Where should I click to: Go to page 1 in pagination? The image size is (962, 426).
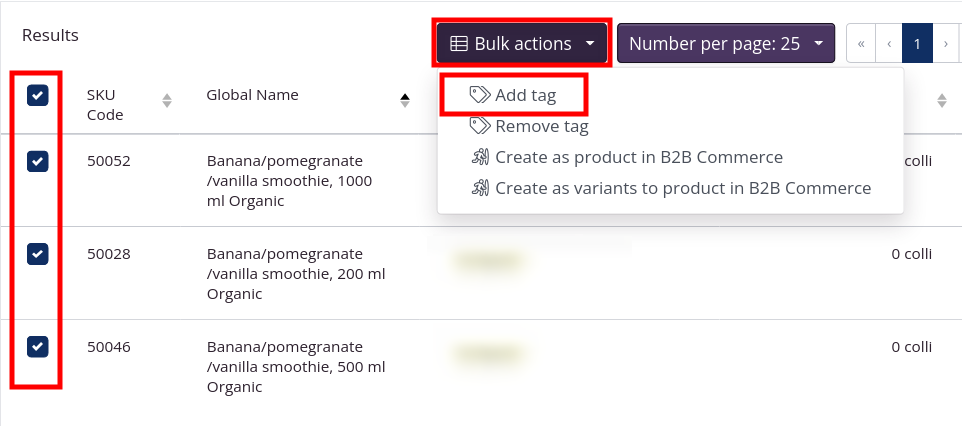pos(917,44)
